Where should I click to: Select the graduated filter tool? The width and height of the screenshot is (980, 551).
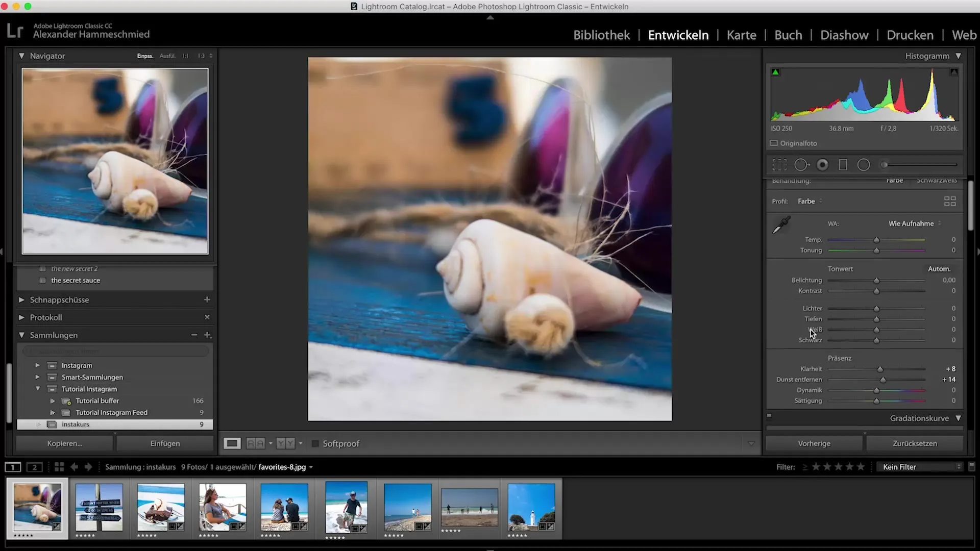tap(843, 165)
